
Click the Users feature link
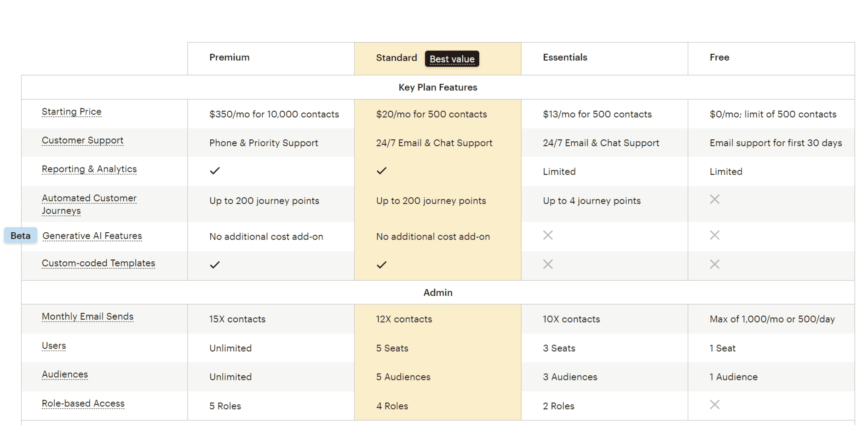click(54, 345)
